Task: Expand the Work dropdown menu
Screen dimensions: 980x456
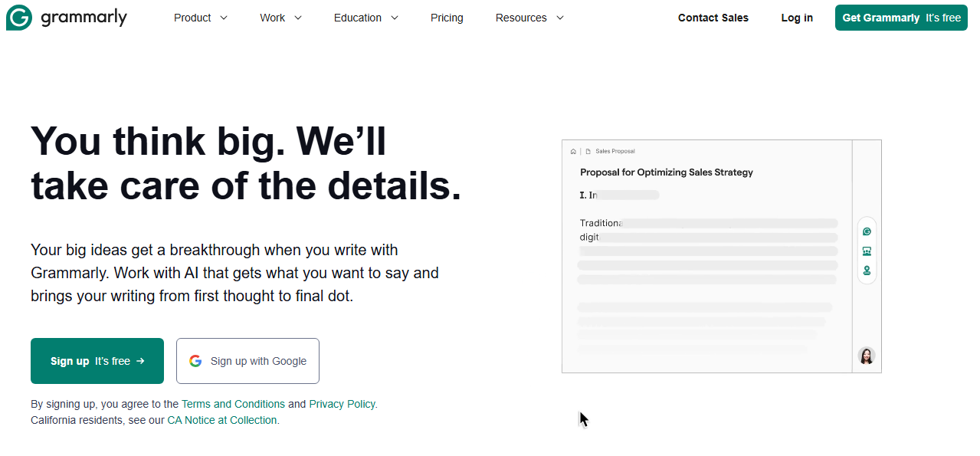Action: coord(280,18)
